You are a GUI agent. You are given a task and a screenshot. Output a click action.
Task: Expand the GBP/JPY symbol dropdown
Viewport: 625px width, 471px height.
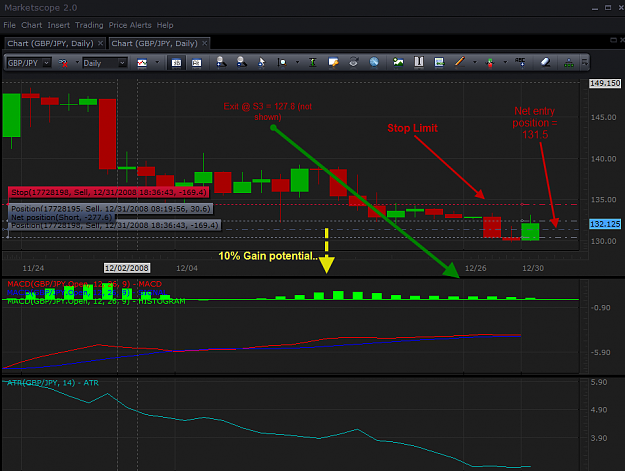[x=47, y=63]
